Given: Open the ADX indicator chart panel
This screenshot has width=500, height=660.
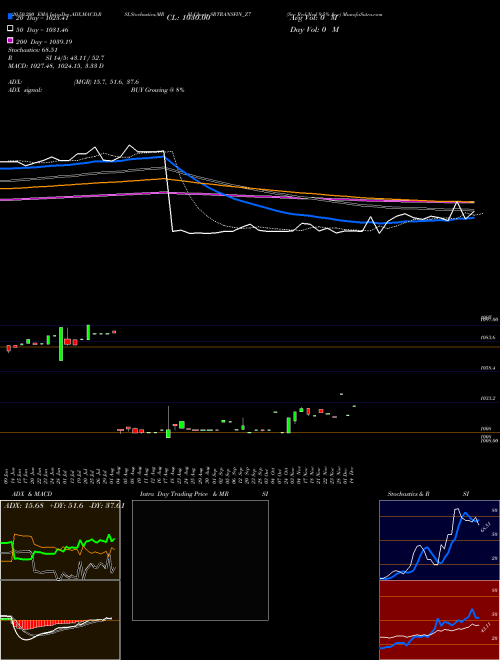Looking at the screenshot, I should (60, 540).
